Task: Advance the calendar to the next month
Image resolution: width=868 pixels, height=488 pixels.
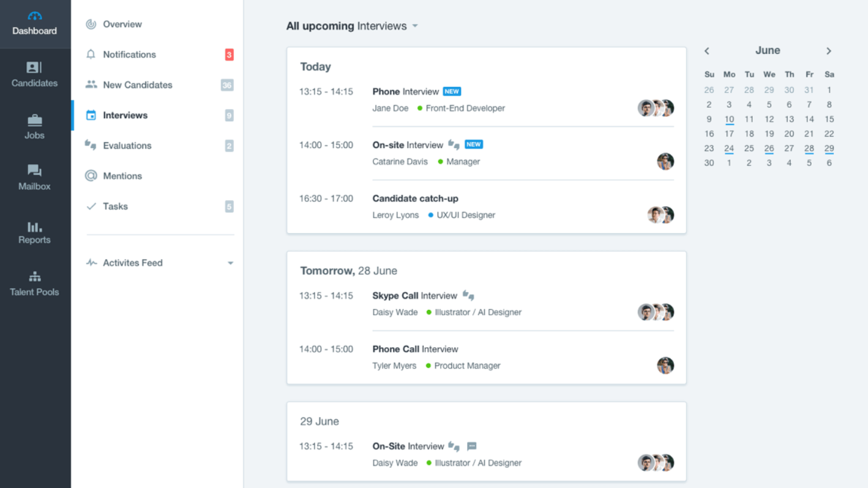Action: pos(829,51)
